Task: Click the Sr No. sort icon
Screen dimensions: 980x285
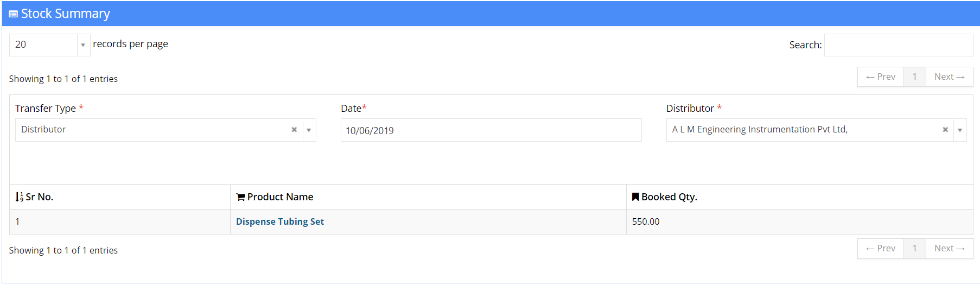Action: pos(20,197)
